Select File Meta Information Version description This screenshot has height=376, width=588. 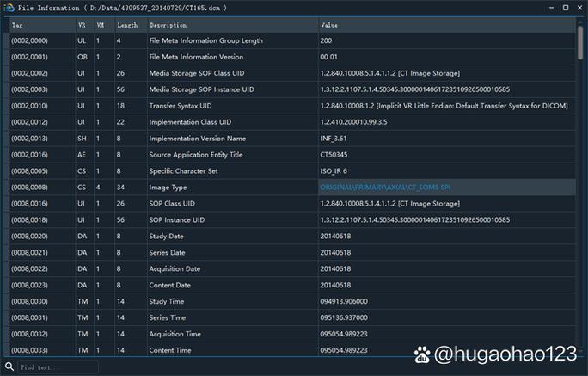coord(196,57)
